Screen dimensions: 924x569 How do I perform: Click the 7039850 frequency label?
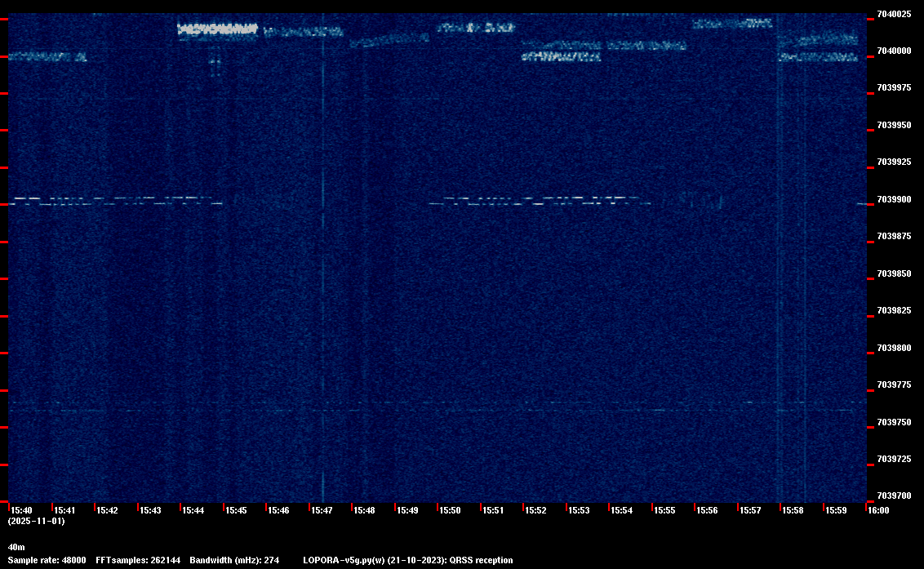point(894,274)
